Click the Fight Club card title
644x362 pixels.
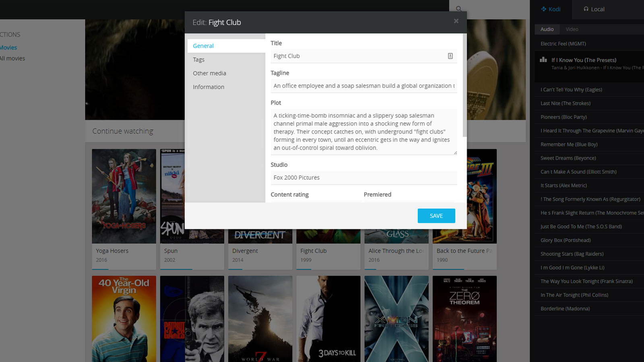point(314,251)
